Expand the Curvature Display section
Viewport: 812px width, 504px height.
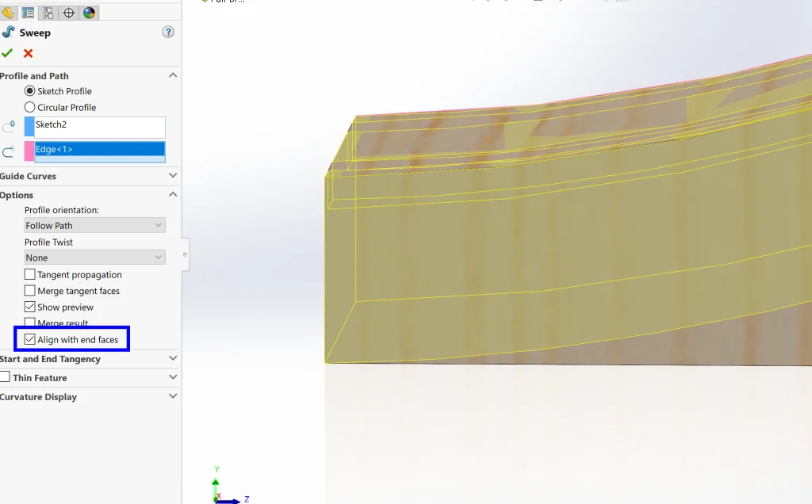(x=173, y=396)
